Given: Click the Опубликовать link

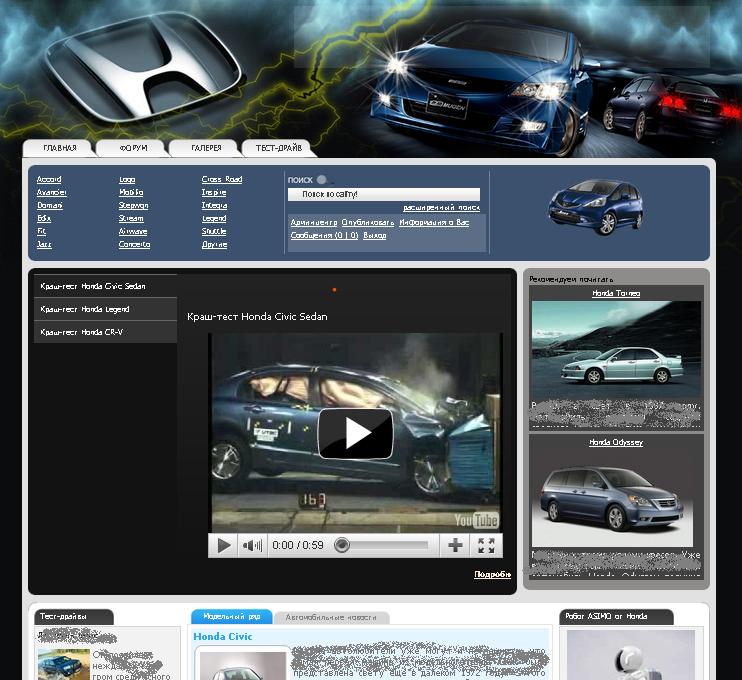Looking at the screenshot, I should tap(368, 222).
